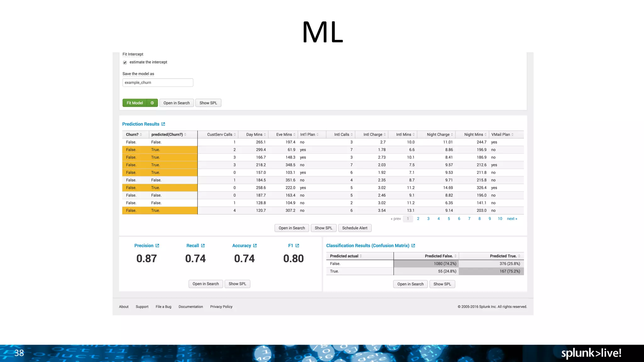Screen dimensions: 644x362
Task: Click Show SPL next to Fit Model
Action: tap(208, 103)
